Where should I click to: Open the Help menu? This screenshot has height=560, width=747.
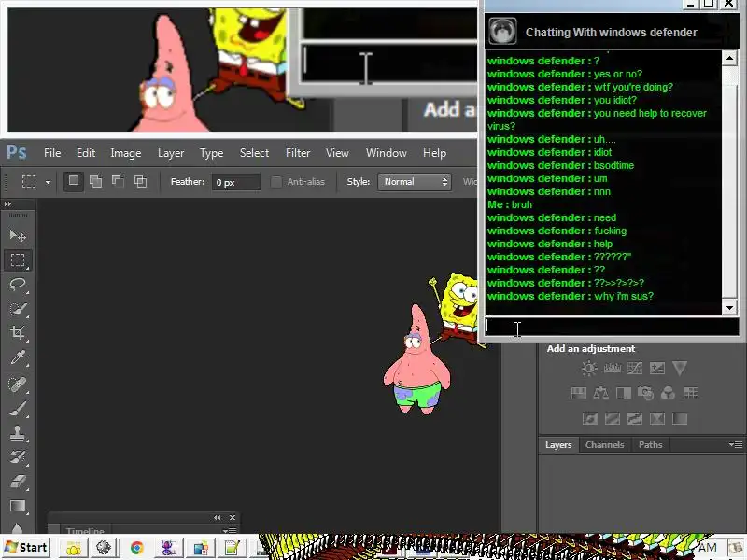click(434, 153)
